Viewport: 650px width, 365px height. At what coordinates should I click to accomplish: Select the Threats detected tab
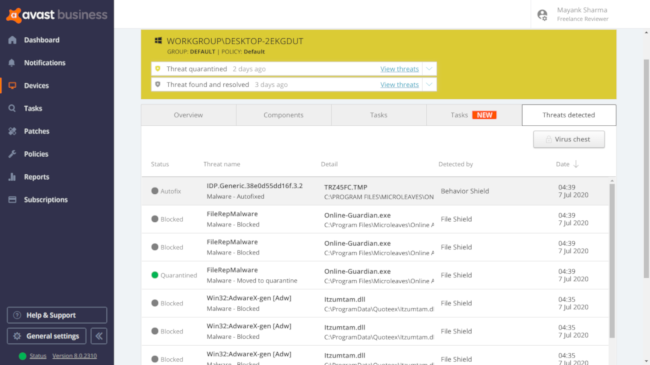pos(569,115)
